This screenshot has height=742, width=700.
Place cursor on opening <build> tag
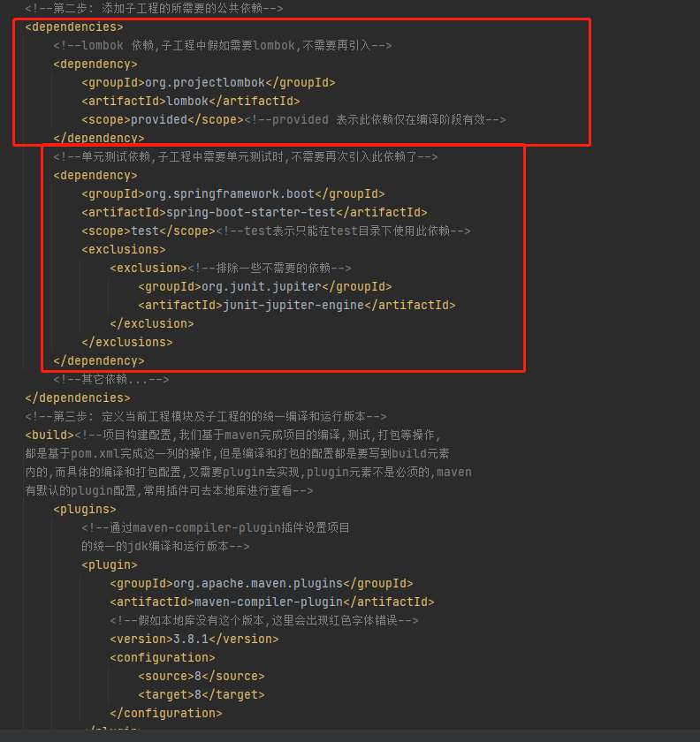click(49, 435)
